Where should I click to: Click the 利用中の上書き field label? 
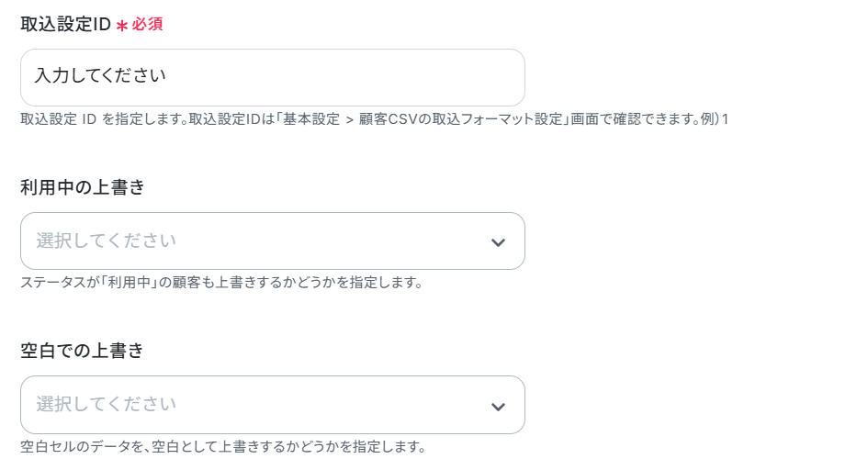[83, 187]
